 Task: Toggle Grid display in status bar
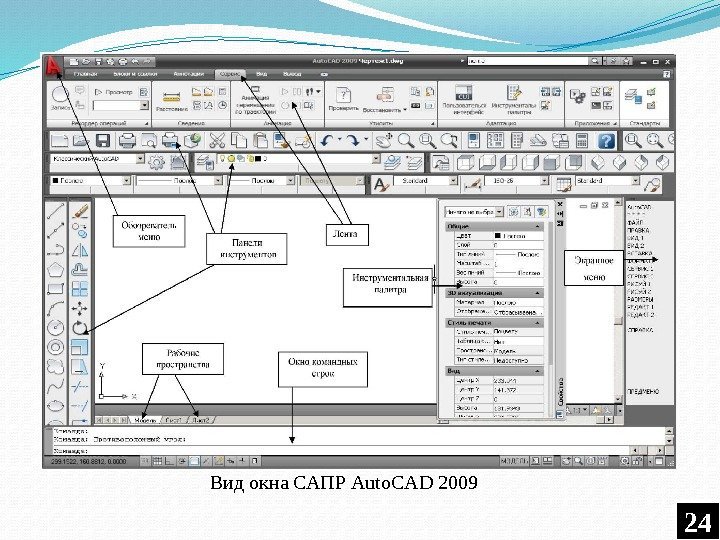[x=157, y=461]
